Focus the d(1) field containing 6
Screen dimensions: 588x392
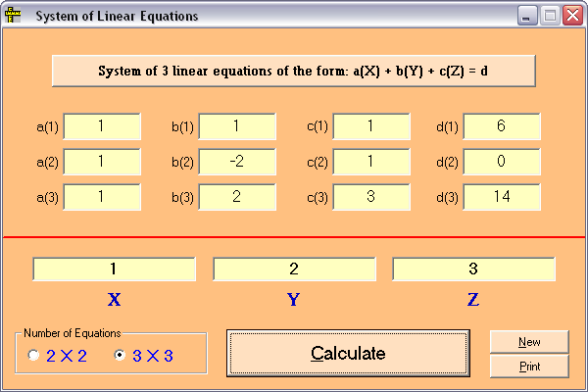(502, 126)
